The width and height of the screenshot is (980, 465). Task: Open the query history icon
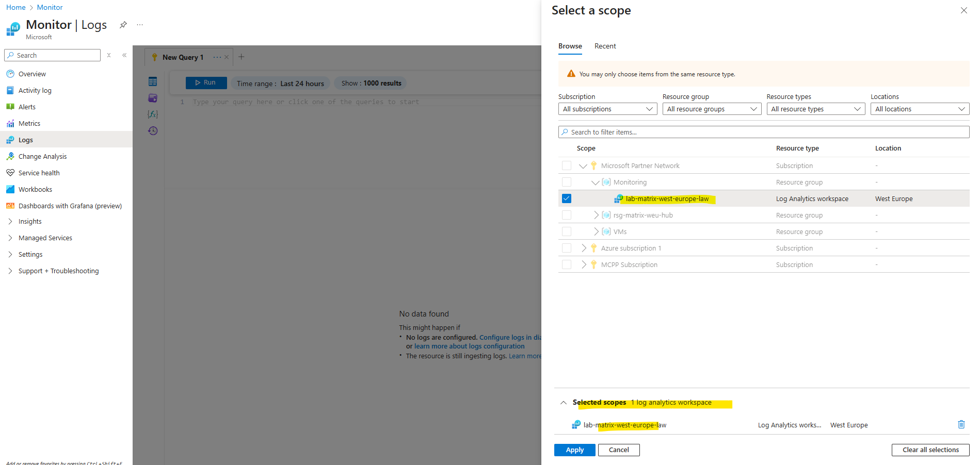tap(153, 131)
